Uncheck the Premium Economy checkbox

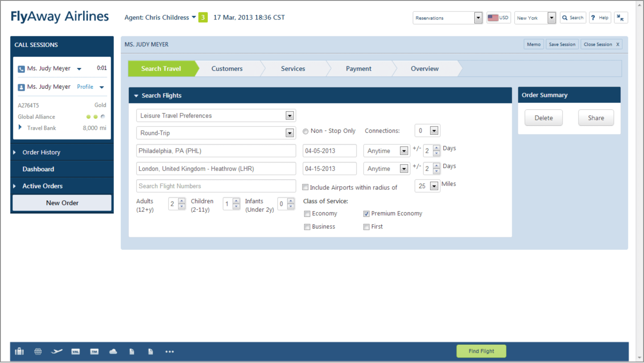click(x=366, y=214)
